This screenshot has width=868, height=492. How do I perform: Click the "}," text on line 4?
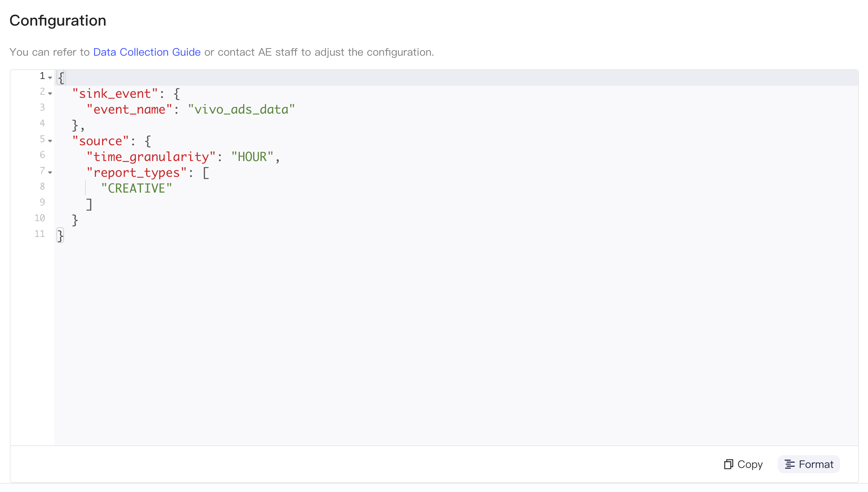(78, 125)
